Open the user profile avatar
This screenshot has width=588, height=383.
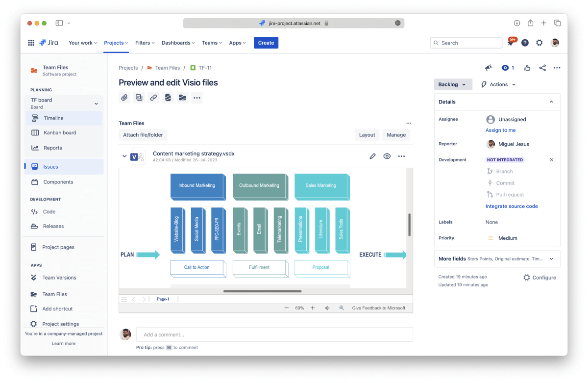(555, 43)
